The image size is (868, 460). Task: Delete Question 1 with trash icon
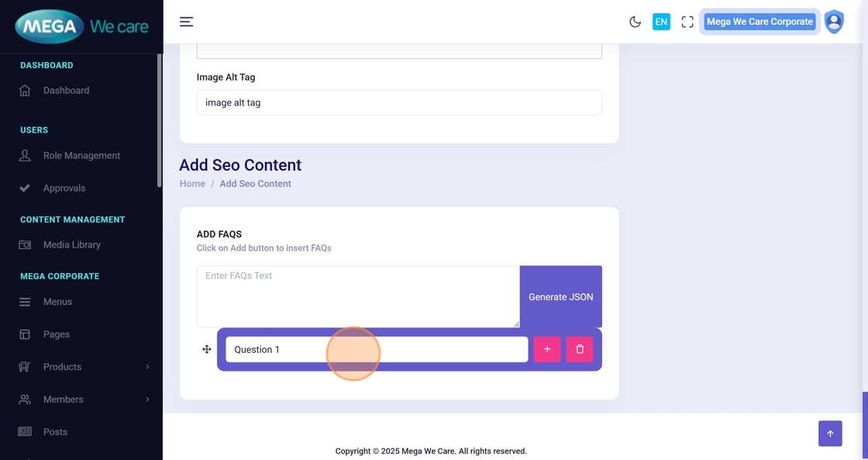click(x=580, y=349)
